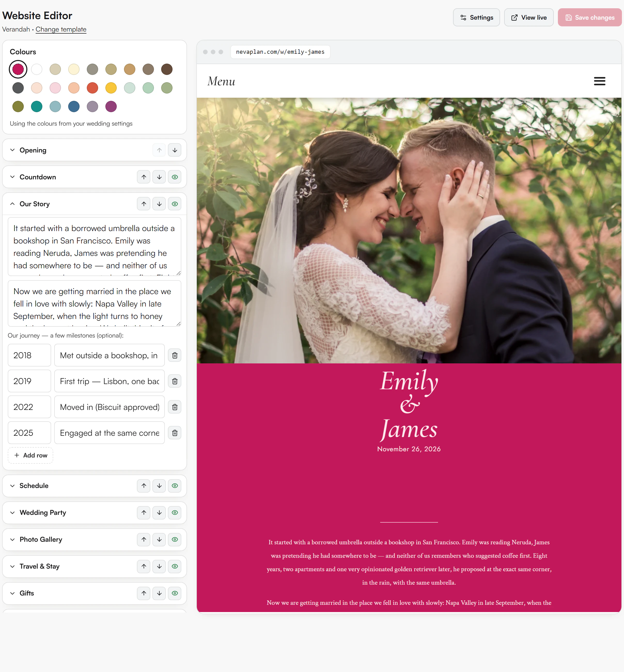Viewport: 624px width, 672px height.
Task: Move the Our Story section down
Action: click(159, 204)
